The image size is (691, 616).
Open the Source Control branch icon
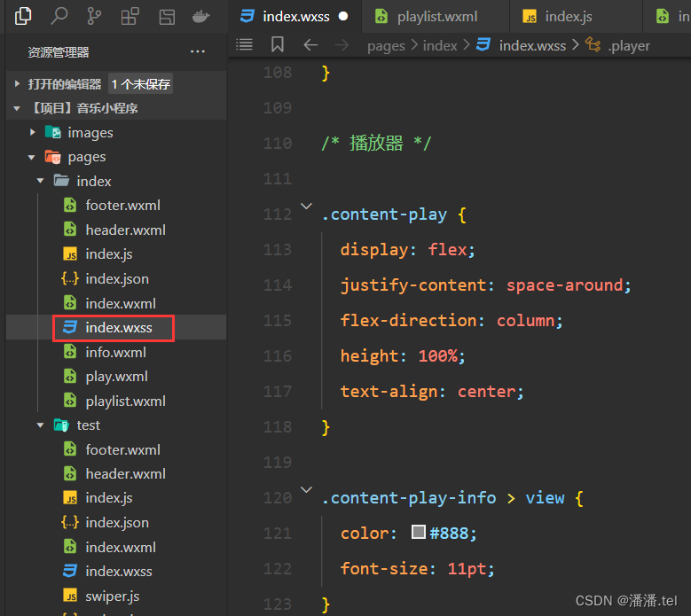tap(94, 17)
